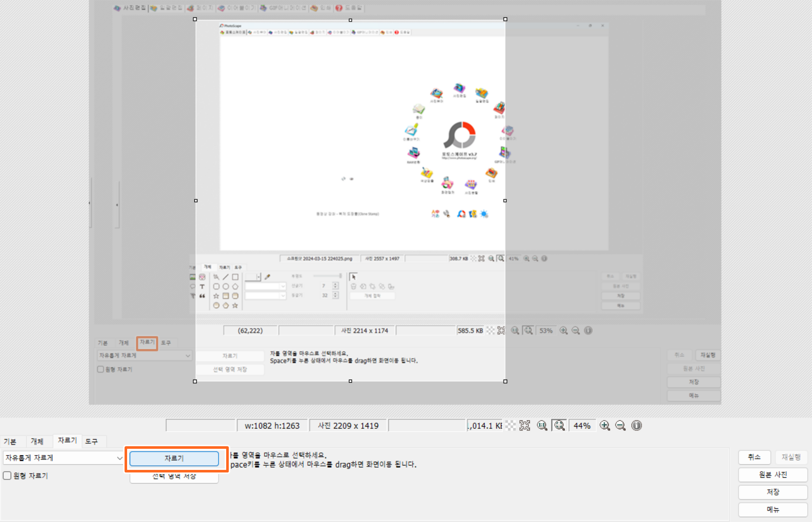Click the zoom in magnifier on the status bar
The height and width of the screenshot is (522, 812).
pyautogui.click(x=605, y=426)
